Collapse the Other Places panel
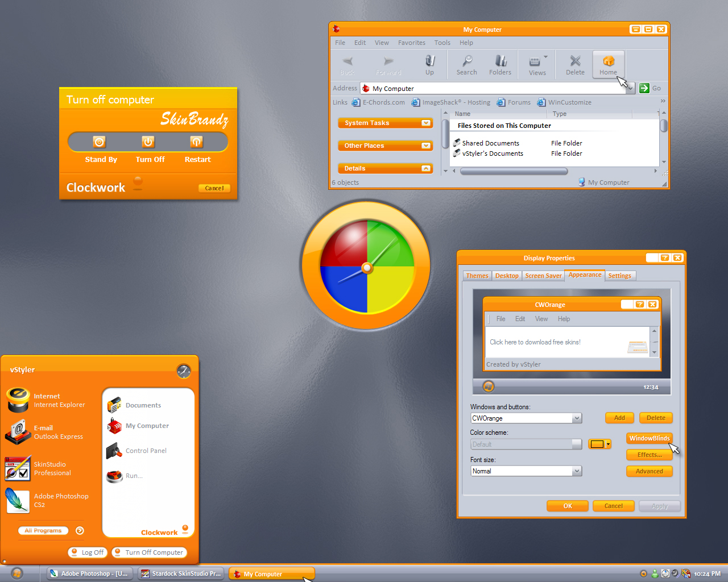728x582 pixels. [426, 145]
